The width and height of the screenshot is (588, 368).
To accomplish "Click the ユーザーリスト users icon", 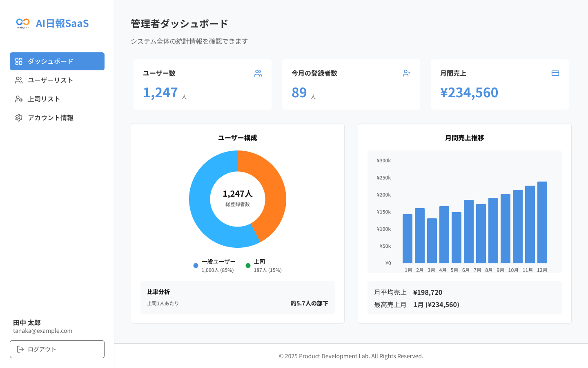I will [19, 80].
